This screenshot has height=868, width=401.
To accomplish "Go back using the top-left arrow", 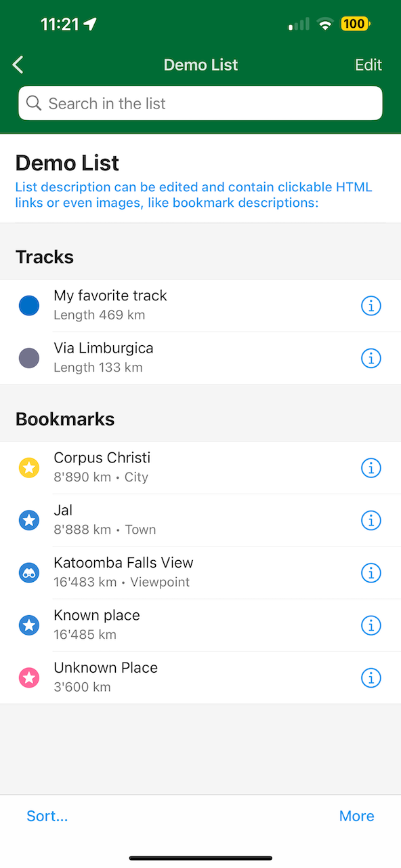I will pyautogui.click(x=18, y=65).
